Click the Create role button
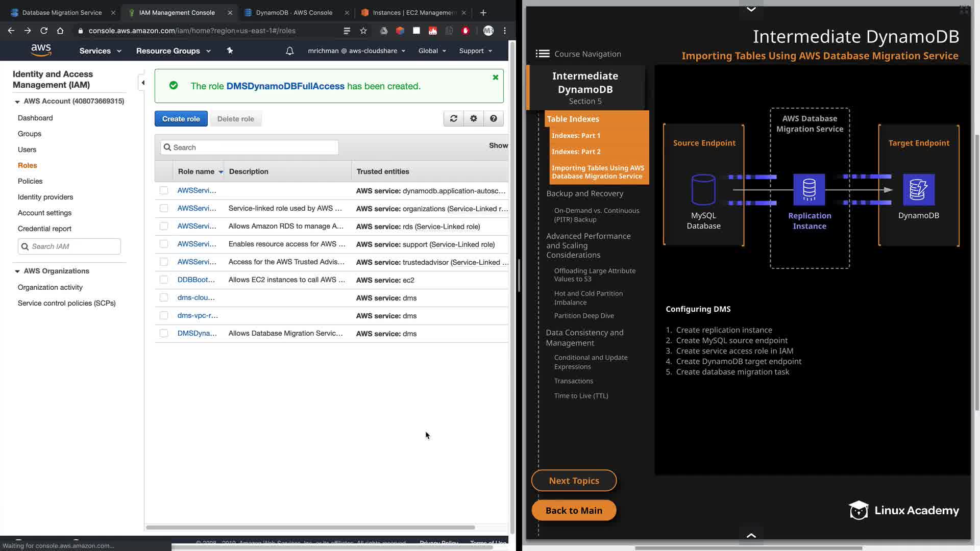Screen dimensions: 980x551 (181, 119)
